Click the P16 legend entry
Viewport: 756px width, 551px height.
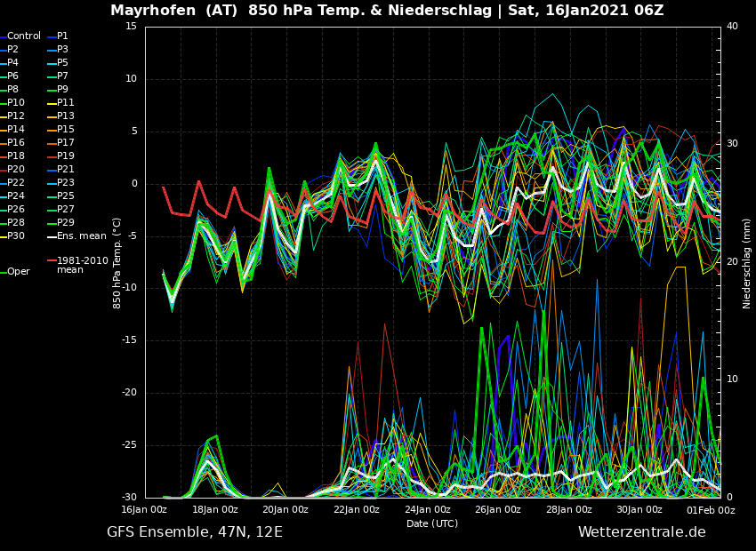point(16,143)
